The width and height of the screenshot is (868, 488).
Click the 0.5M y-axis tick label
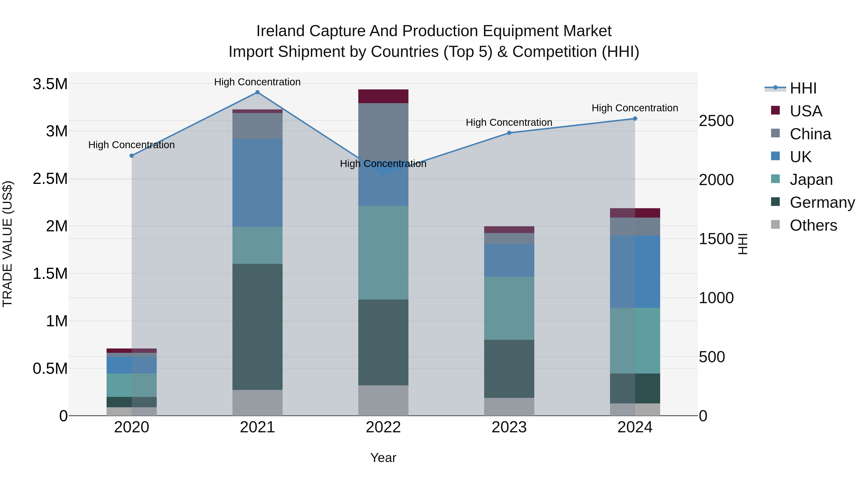click(x=50, y=368)
